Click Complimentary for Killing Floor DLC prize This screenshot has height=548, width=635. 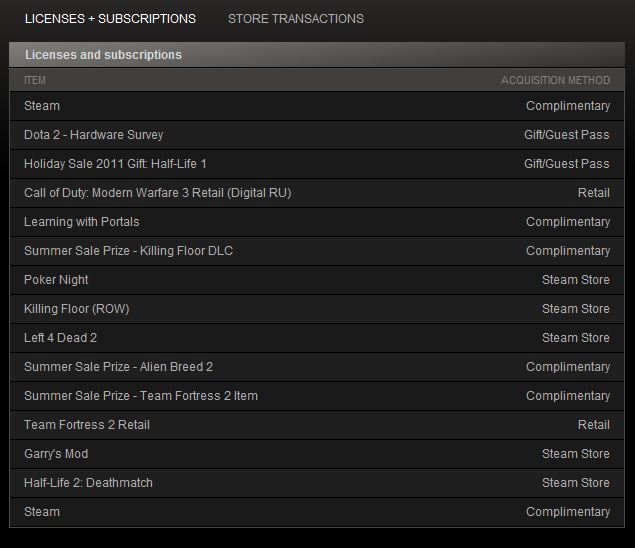point(568,251)
